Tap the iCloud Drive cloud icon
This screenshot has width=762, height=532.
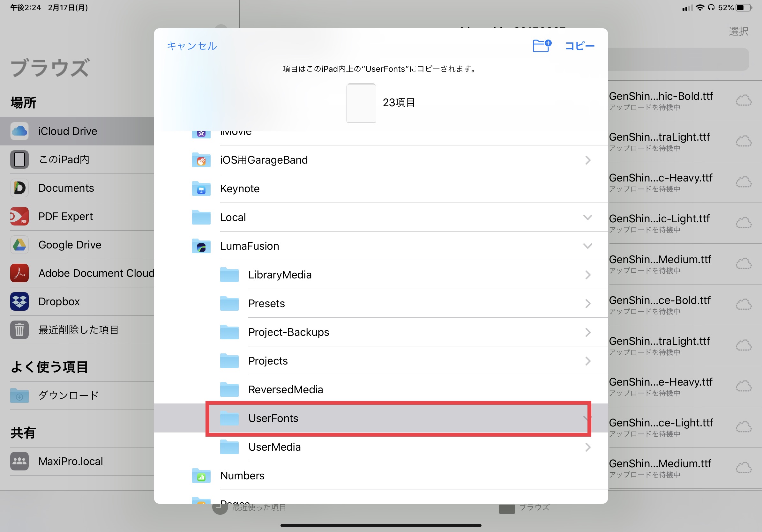pyautogui.click(x=19, y=131)
